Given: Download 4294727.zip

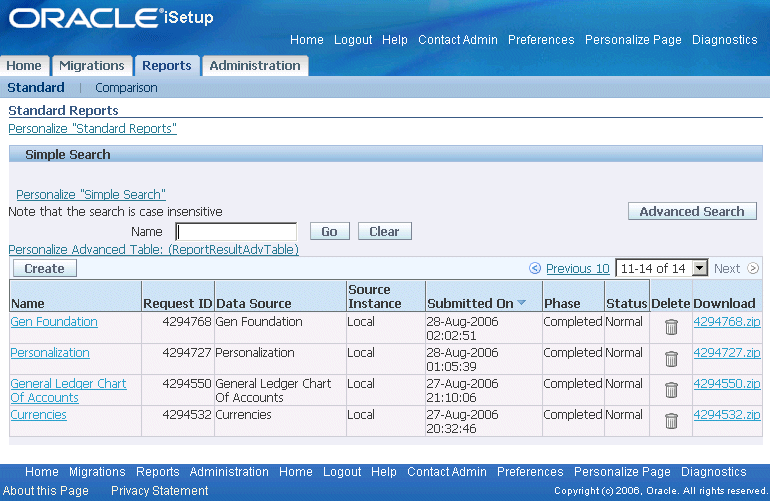Looking at the screenshot, I should point(727,353).
